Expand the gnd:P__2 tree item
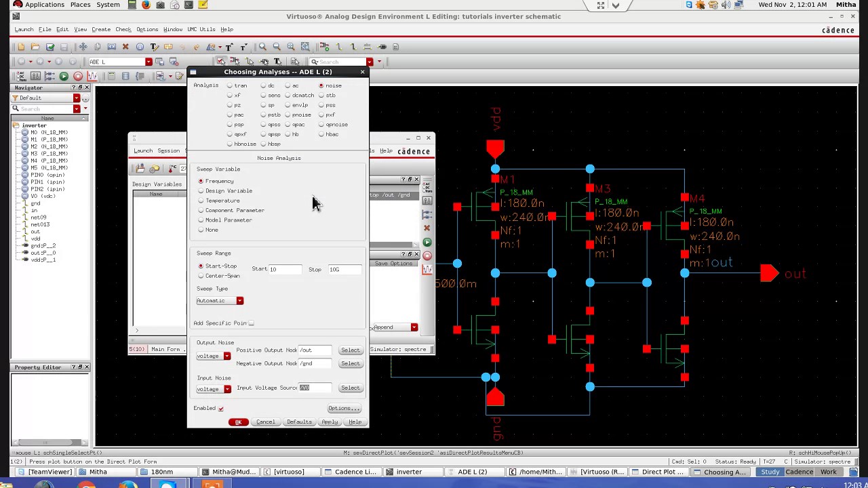 click(26, 246)
